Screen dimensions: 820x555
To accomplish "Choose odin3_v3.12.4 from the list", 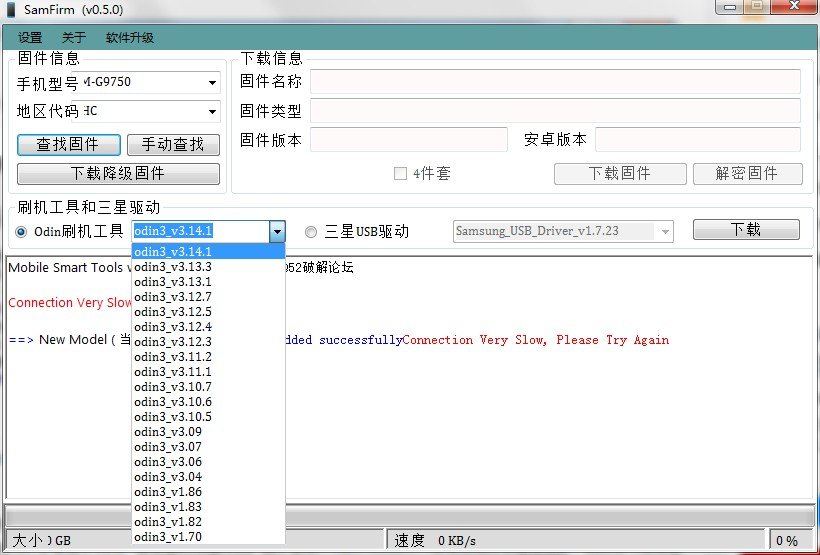I will coord(208,327).
